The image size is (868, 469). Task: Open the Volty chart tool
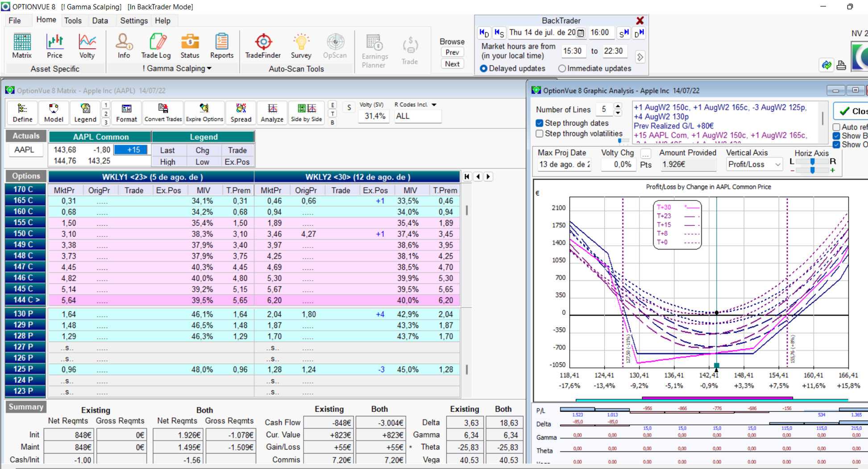tap(87, 46)
